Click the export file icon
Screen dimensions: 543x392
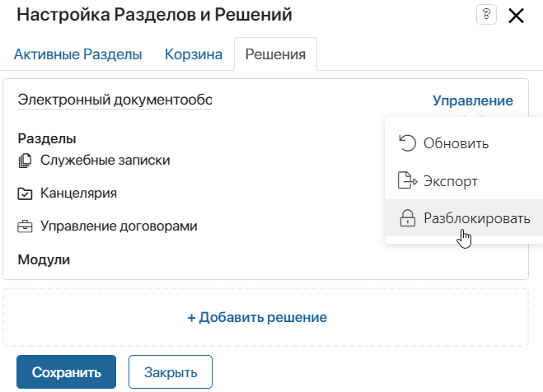[407, 180]
